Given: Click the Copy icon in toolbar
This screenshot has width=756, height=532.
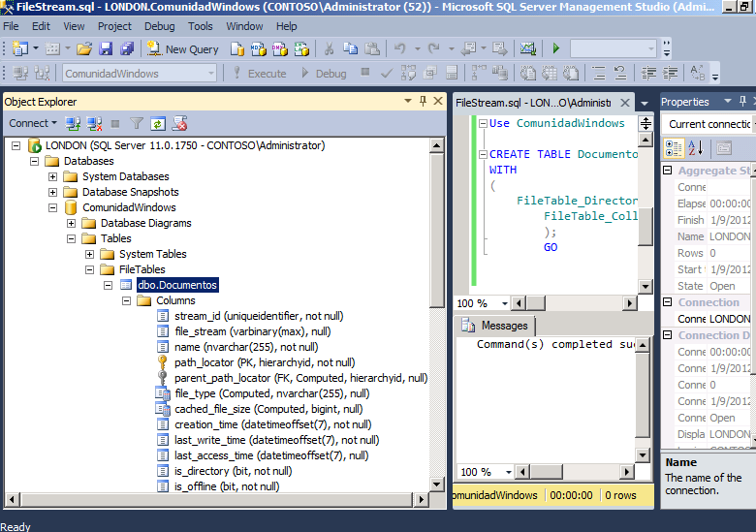Looking at the screenshot, I should click(351, 49).
